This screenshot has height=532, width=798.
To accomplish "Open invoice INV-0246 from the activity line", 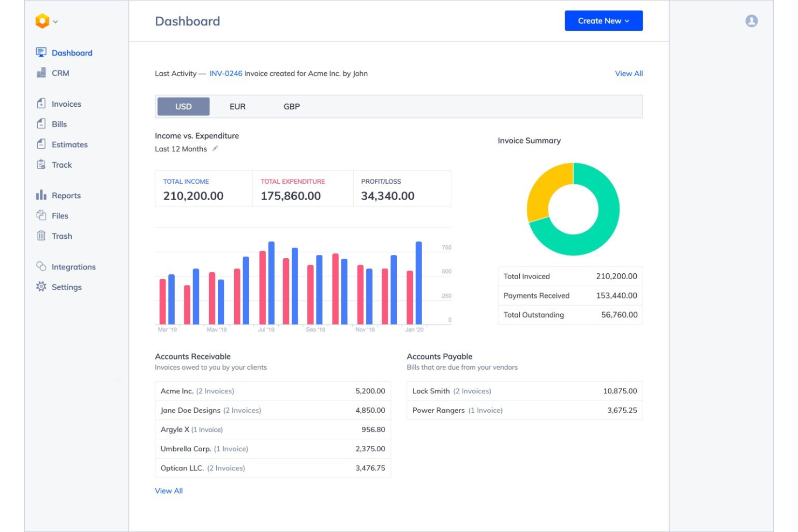I will click(225, 73).
